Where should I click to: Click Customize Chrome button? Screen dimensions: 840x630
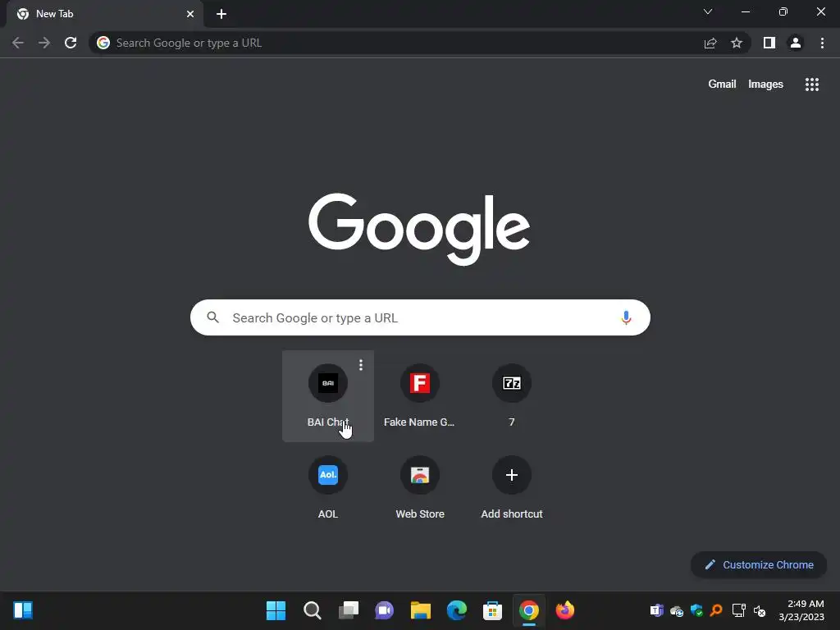(759, 564)
